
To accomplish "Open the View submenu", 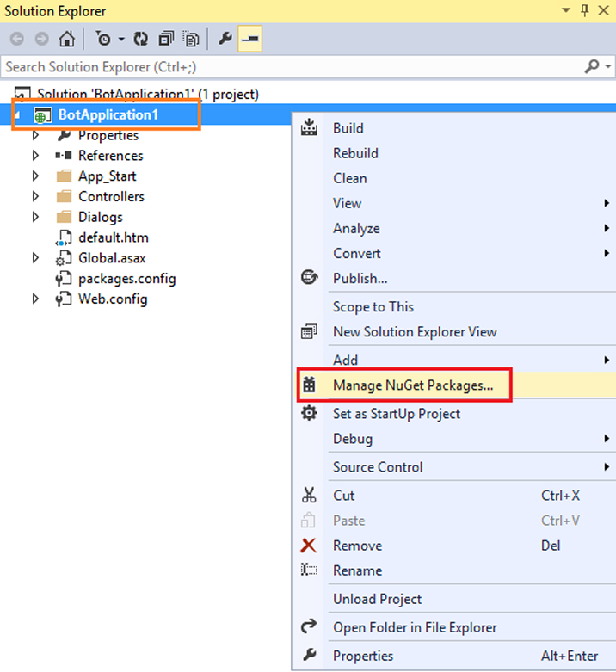I will coord(454,203).
